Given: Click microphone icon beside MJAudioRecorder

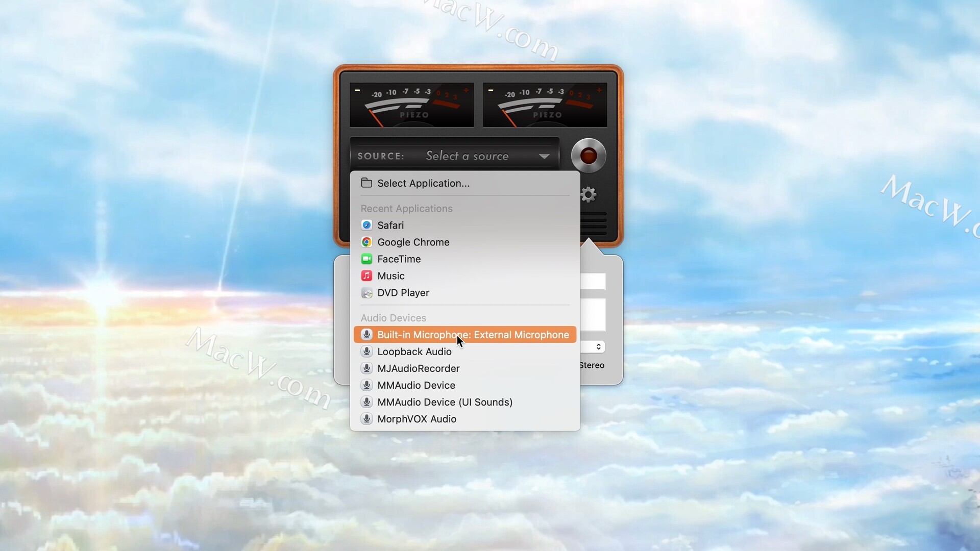Looking at the screenshot, I should [x=366, y=368].
